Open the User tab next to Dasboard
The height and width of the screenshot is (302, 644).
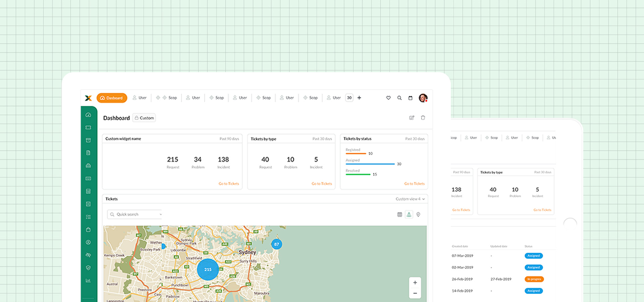140,98
